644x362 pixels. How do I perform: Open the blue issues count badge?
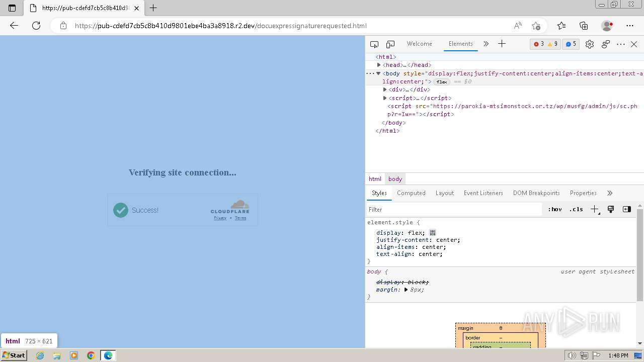pos(571,44)
